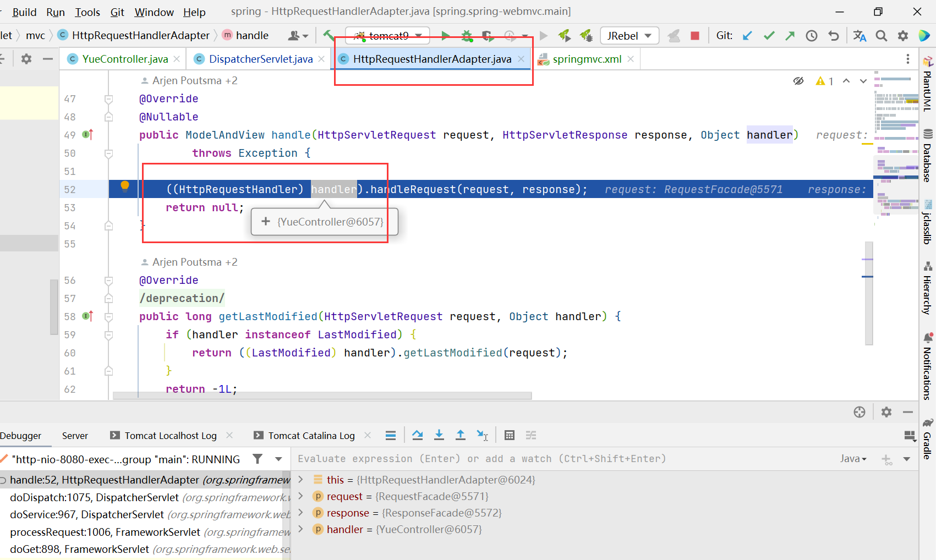This screenshot has width=936, height=560.
Task: Click the user account icon in toolbar
Action: click(x=298, y=36)
